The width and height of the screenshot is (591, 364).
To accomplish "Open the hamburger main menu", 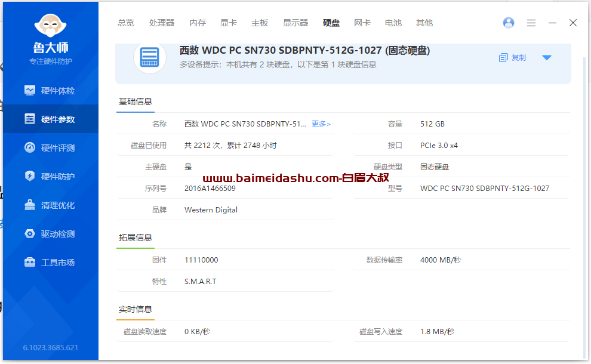I will click(x=531, y=23).
